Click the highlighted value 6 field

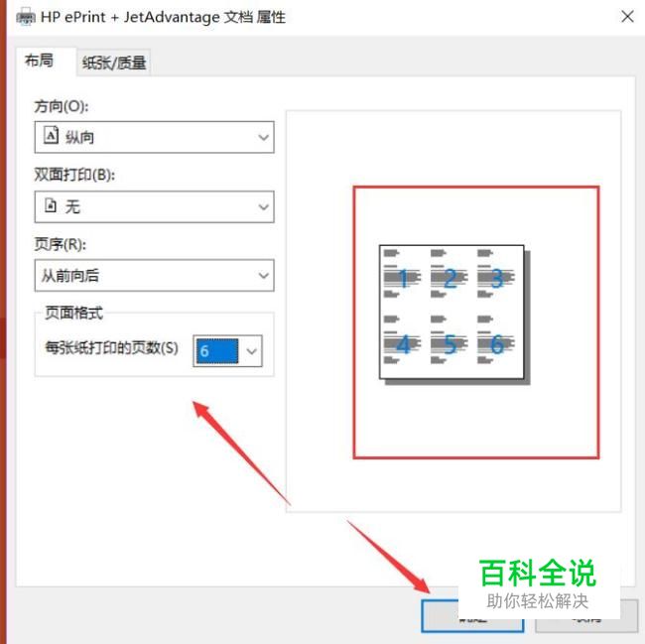217,351
